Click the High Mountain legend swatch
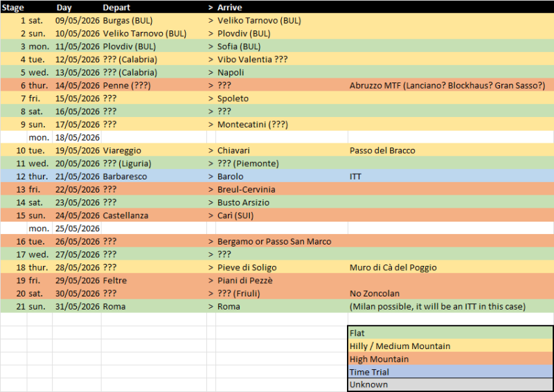The image size is (554, 392). coord(449,359)
